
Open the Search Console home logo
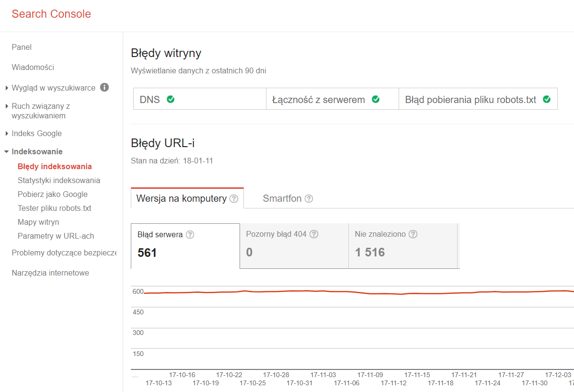click(51, 14)
